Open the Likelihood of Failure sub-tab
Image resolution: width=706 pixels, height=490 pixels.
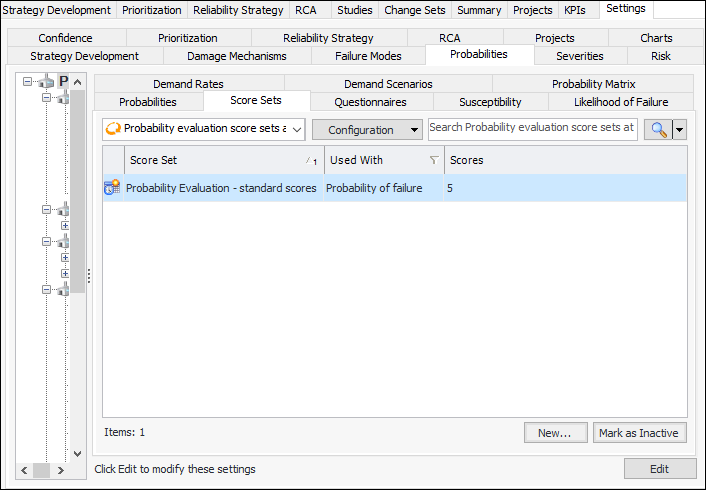pyautogui.click(x=621, y=102)
